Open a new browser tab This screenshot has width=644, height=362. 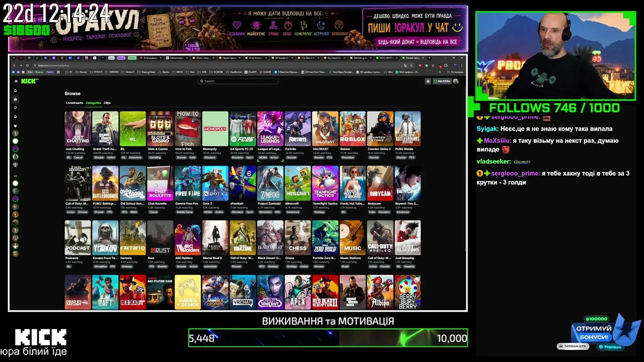coord(429,58)
